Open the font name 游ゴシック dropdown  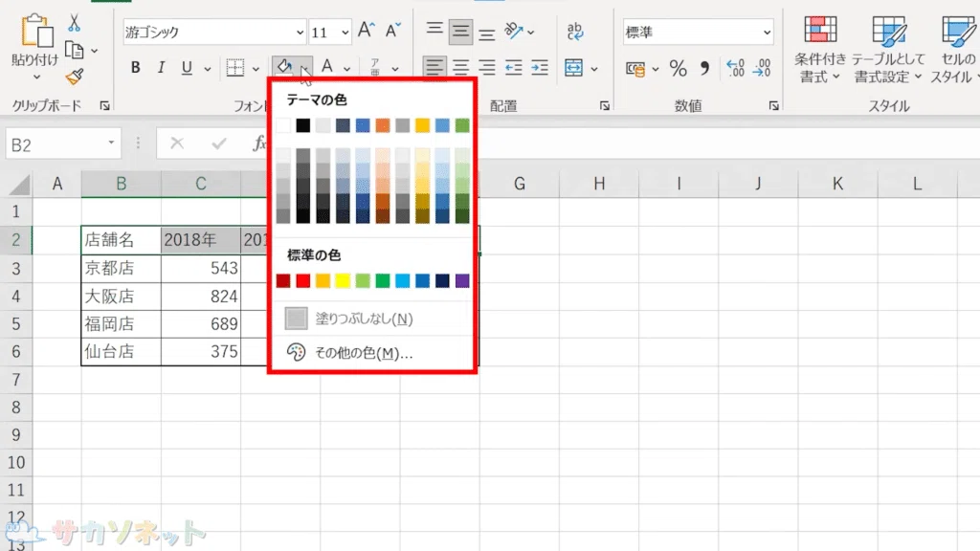[300, 32]
